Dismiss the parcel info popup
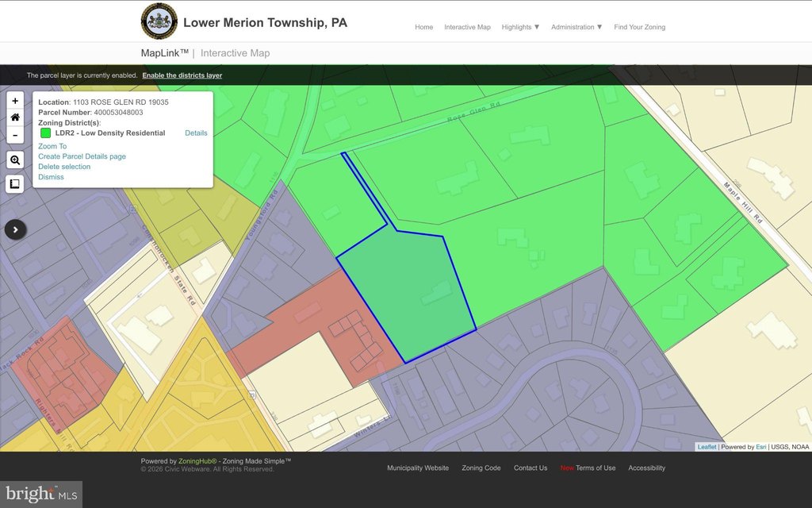Image resolution: width=812 pixels, height=508 pixels. (x=51, y=177)
